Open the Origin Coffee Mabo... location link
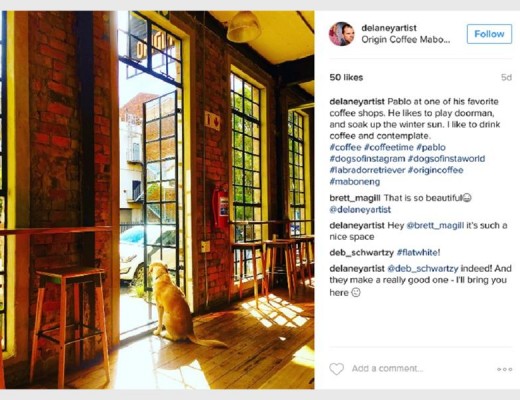Image resolution: width=520 pixels, height=400 pixels. pos(406,39)
